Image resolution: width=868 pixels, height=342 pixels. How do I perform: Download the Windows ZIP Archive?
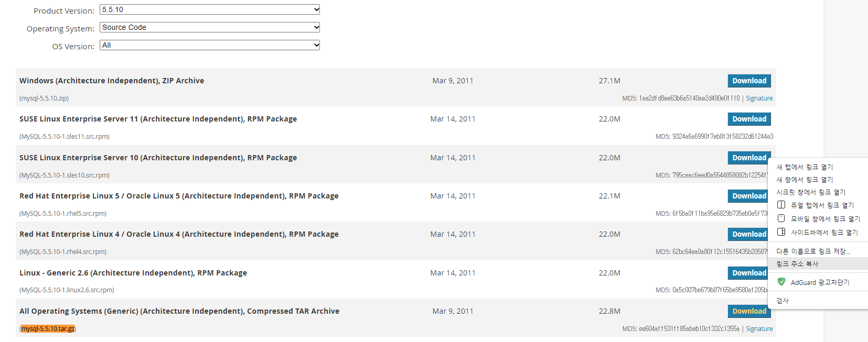749,81
